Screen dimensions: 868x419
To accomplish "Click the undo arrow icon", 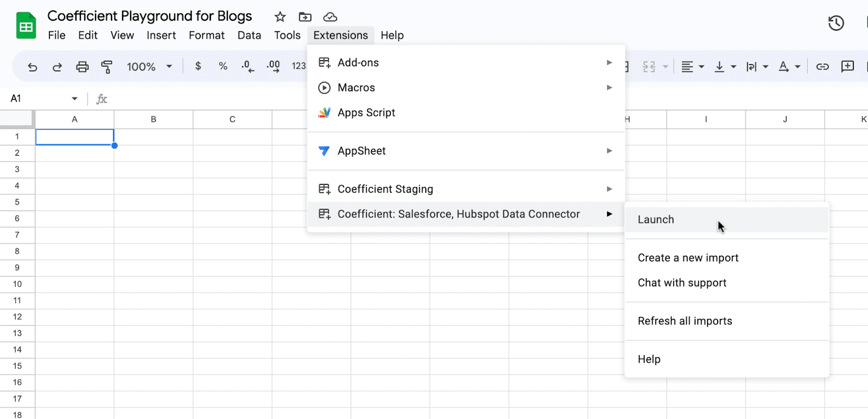I will [x=33, y=67].
